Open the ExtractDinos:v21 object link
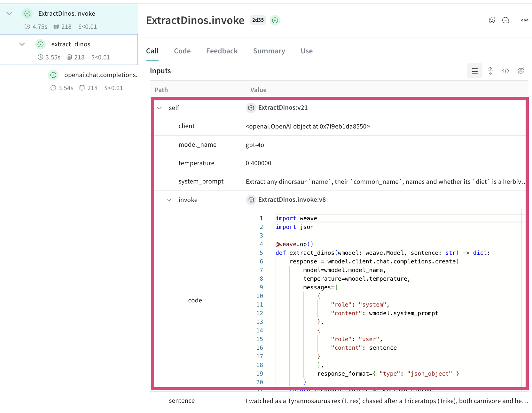Image resolution: width=532 pixels, height=413 pixels. [283, 108]
